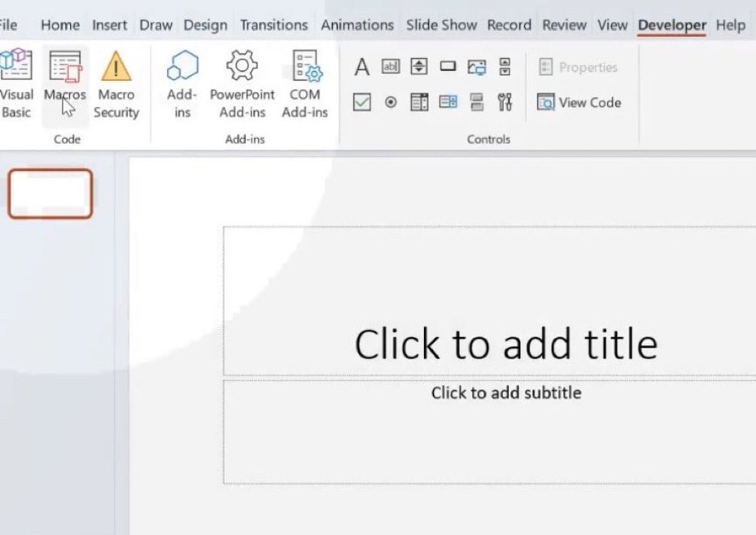Insert a Scroll Bar control
Screen dimensions: 756x535
point(505,66)
